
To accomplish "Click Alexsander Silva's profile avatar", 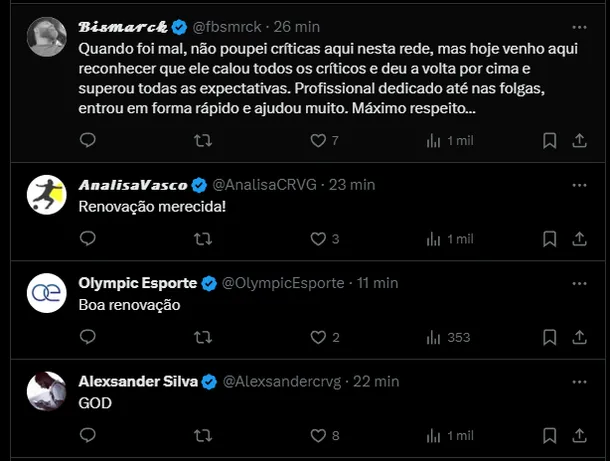I will 46,389.
